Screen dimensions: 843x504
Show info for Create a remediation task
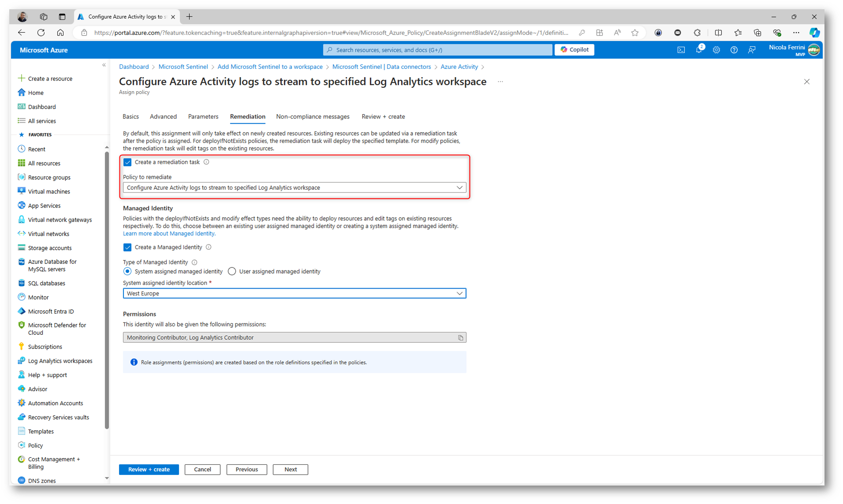tap(206, 162)
